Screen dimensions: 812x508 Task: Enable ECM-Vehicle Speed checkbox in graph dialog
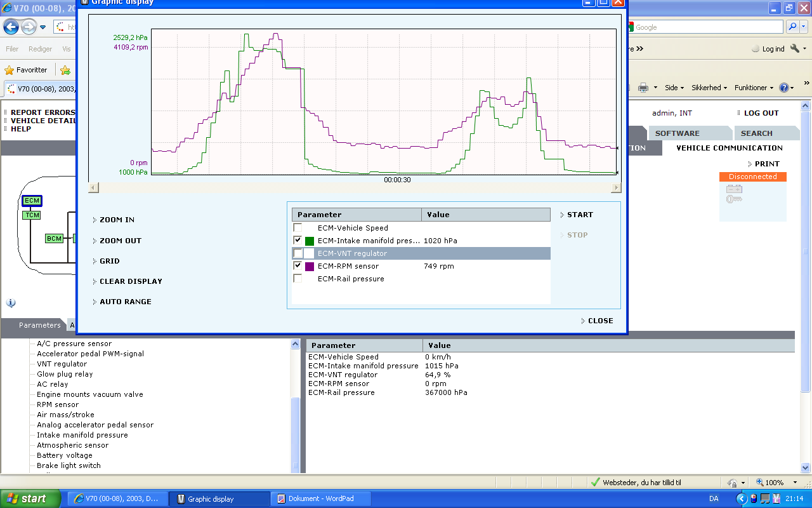[x=298, y=228]
